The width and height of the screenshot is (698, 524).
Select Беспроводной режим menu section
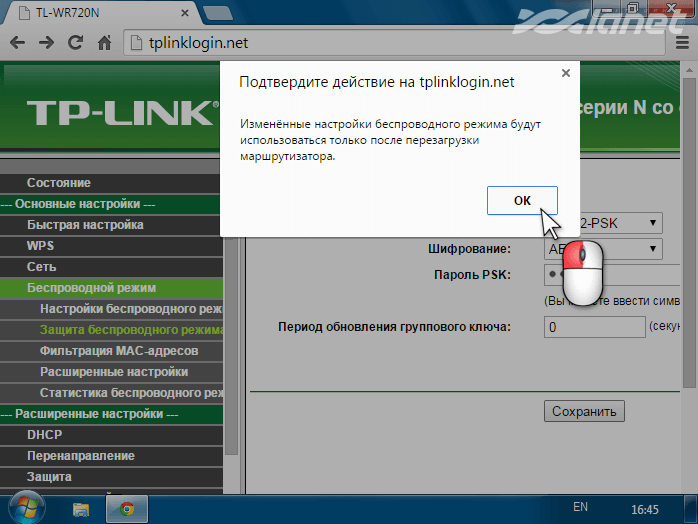coord(110,288)
